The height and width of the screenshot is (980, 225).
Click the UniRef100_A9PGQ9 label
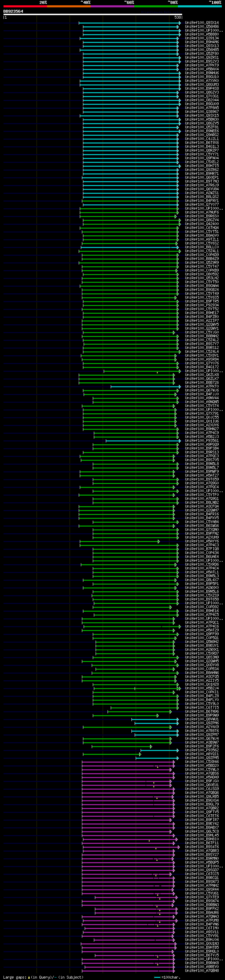coord(202,444)
